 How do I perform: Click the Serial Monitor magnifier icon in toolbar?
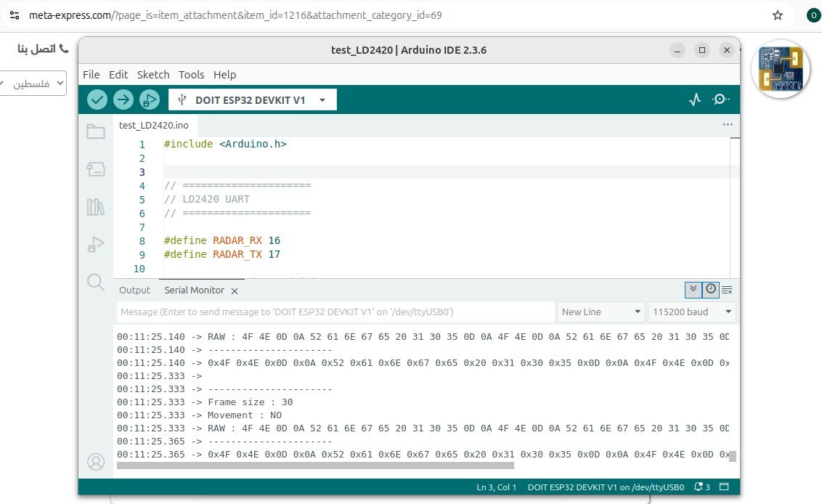coord(721,99)
